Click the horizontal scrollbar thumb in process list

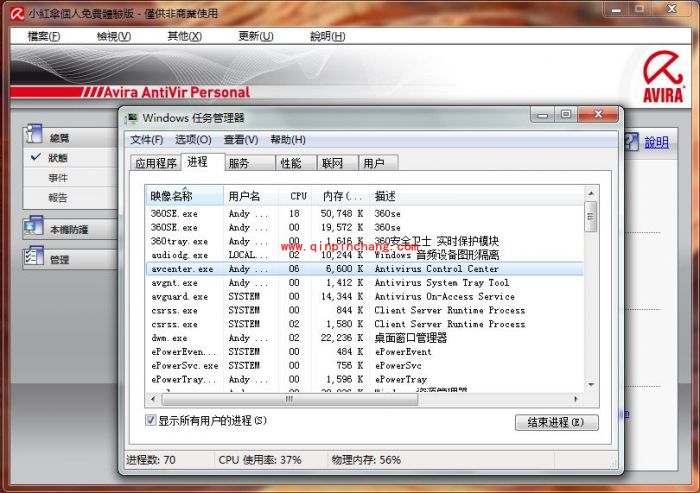290,398
